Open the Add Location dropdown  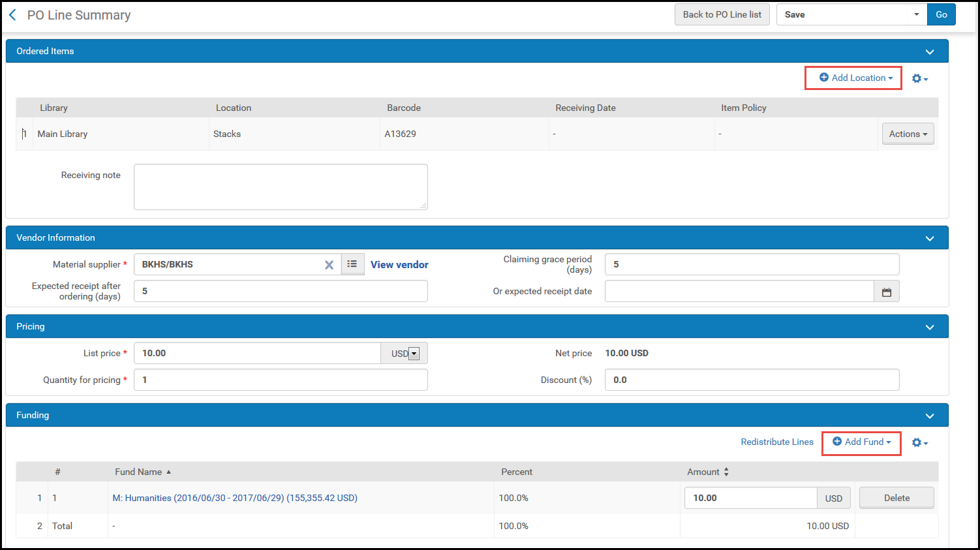(x=856, y=78)
